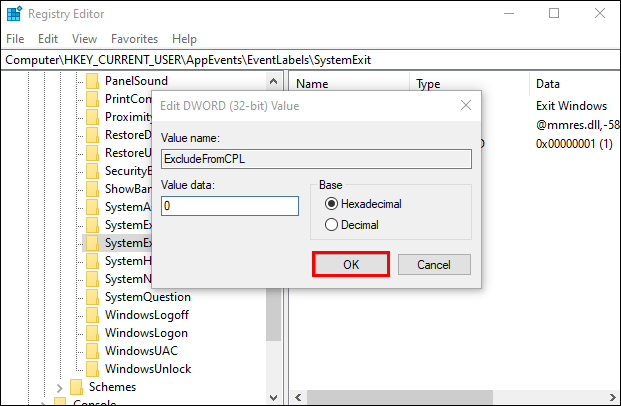The height and width of the screenshot is (406, 621).
Task: Click the SystemQuestion folder icon
Action: pos(92,297)
